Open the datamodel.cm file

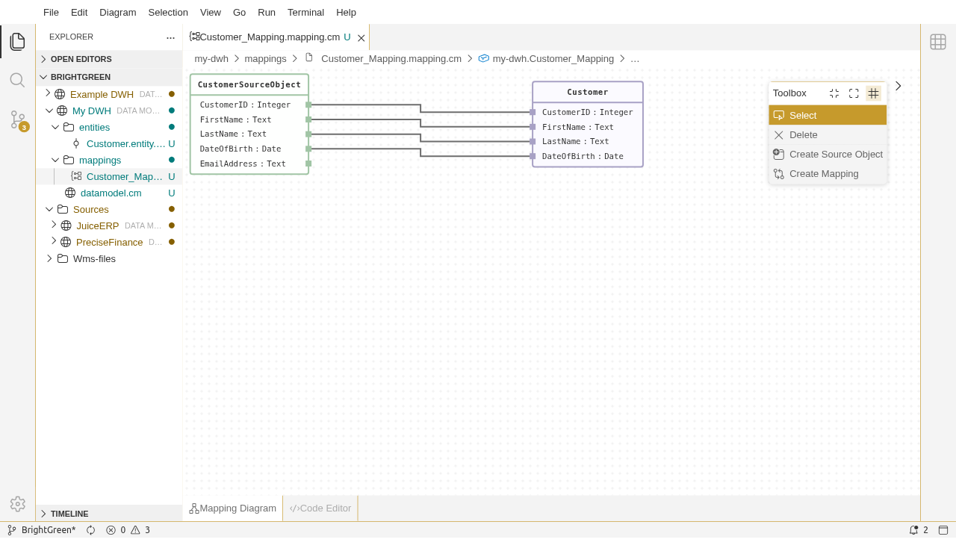(111, 193)
